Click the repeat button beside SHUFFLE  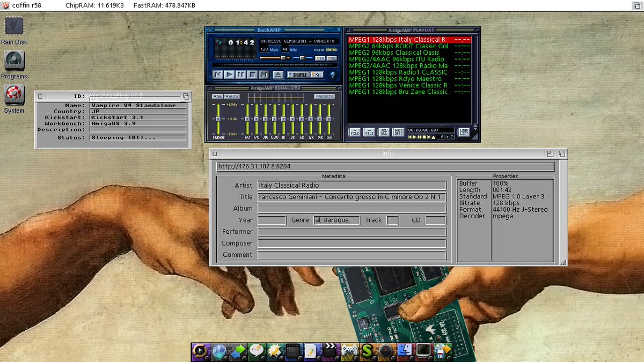click(317, 75)
